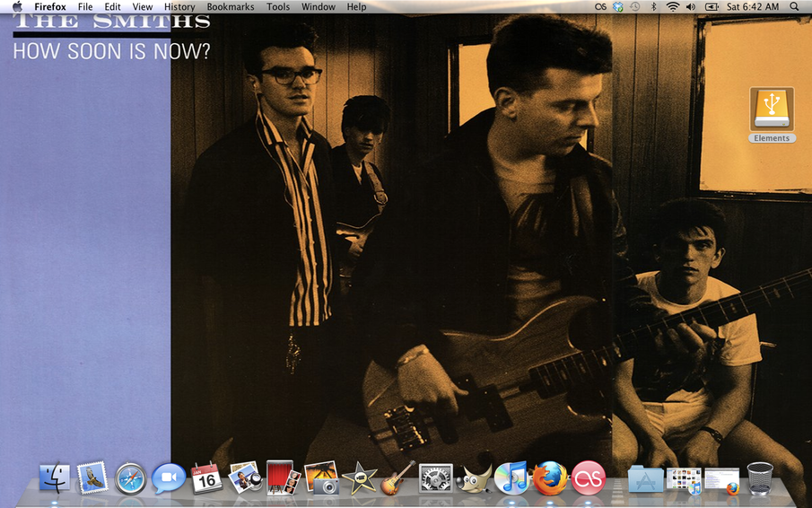Open Preview from the Dock

point(244,477)
